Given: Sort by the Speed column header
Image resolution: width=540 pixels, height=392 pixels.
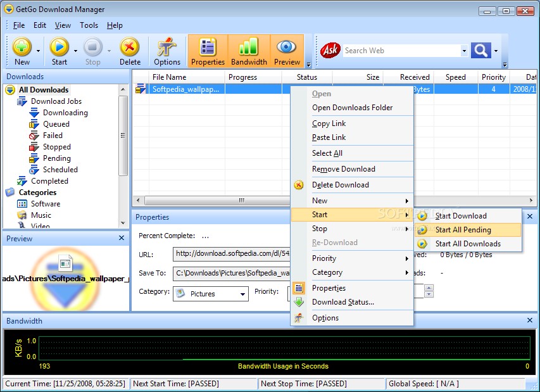Looking at the screenshot, I should (455, 77).
